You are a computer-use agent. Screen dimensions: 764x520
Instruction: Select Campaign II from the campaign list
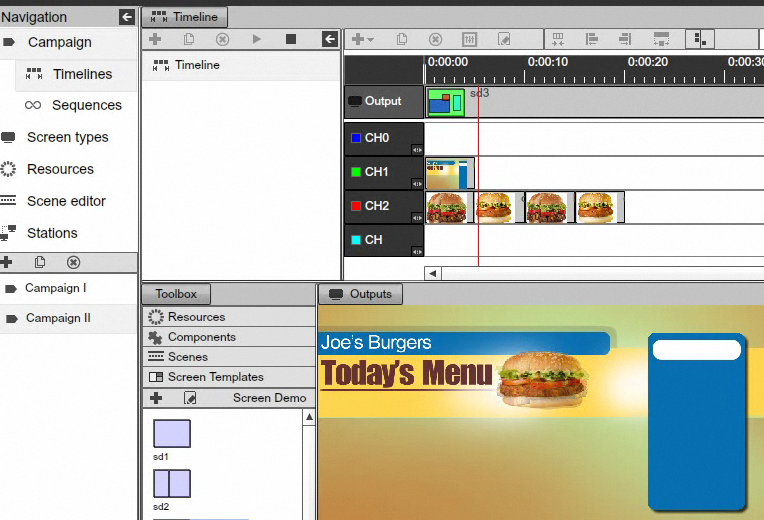[58, 318]
